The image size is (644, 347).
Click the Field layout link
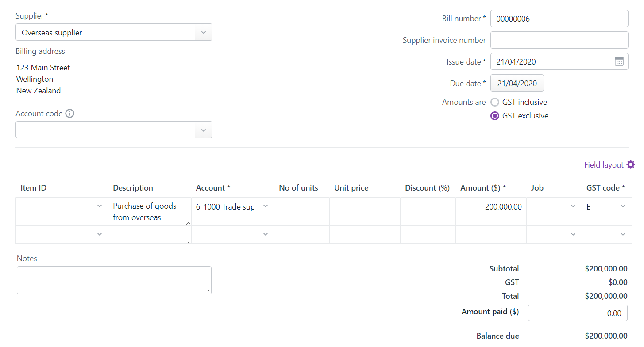coord(603,164)
